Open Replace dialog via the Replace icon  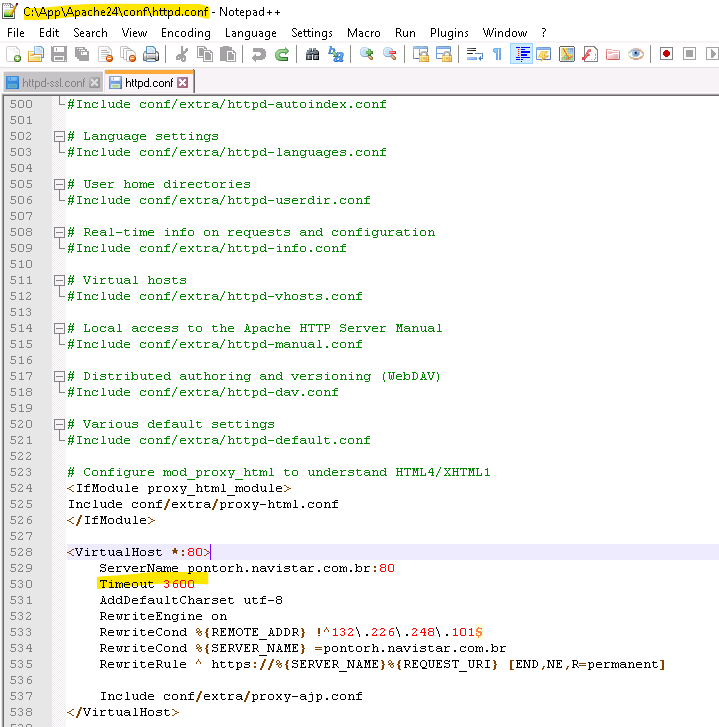coord(336,54)
